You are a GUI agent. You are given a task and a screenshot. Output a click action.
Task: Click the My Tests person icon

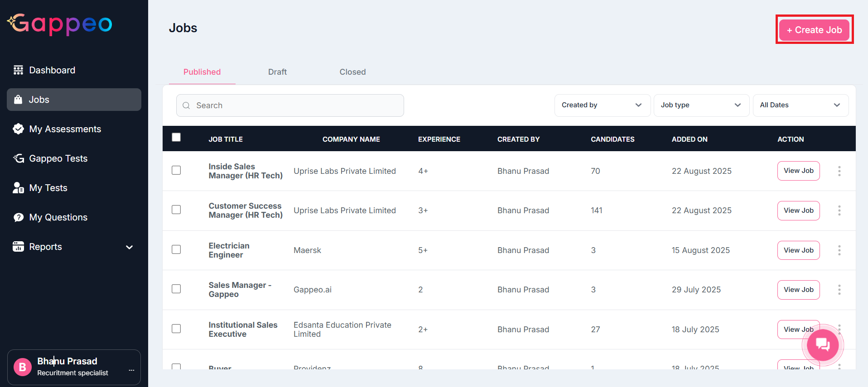tap(18, 188)
